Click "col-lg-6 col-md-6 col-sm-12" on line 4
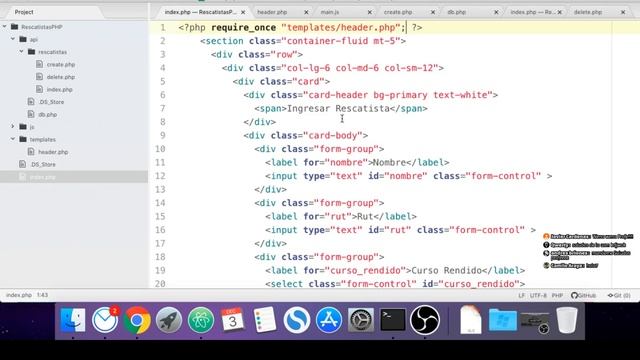The image size is (640, 360). 360,68
